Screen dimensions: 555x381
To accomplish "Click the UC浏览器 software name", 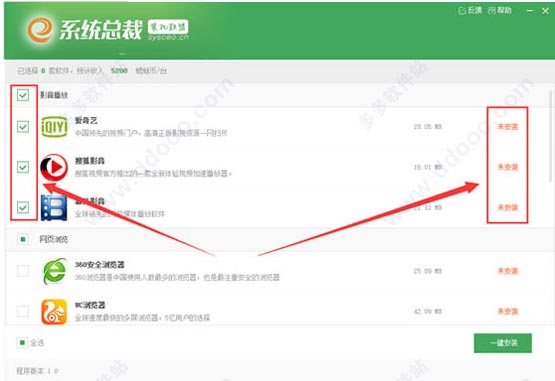I will click(x=90, y=305).
